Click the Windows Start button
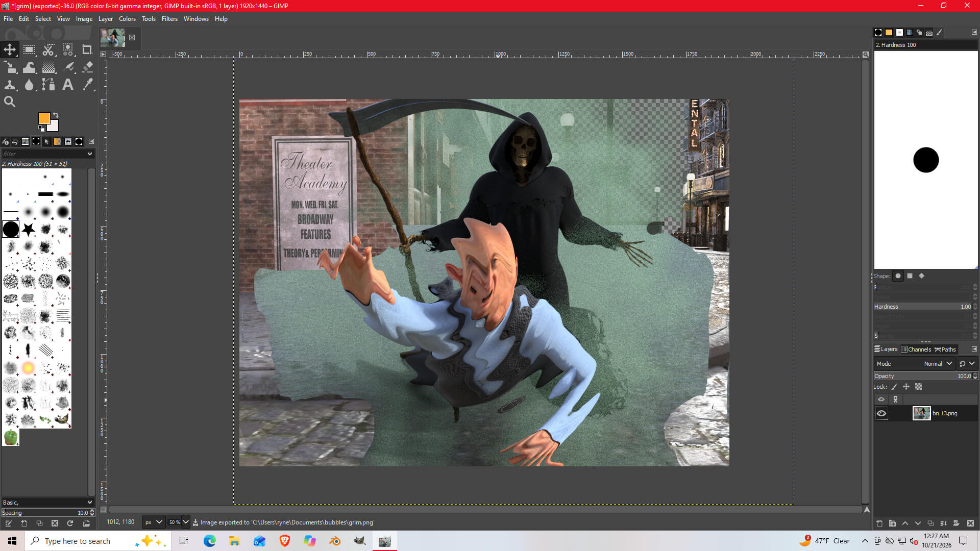The height and width of the screenshot is (551, 980). pyautogui.click(x=12, y=541)
